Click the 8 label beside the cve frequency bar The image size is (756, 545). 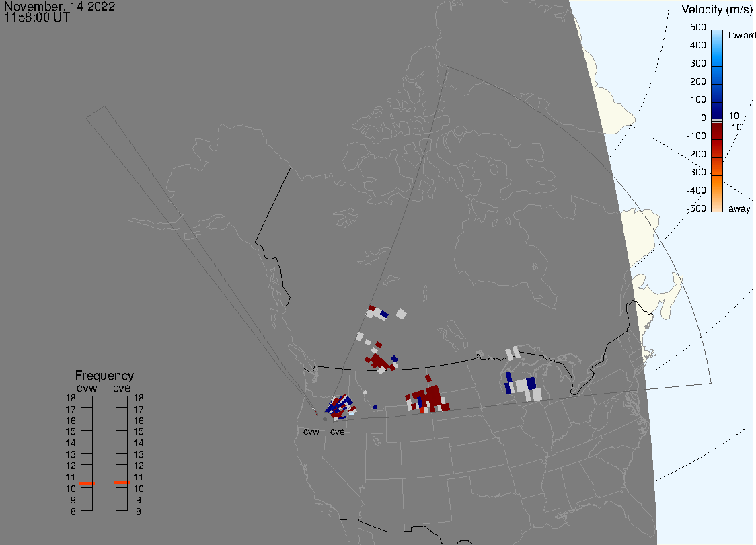point(139,512)
